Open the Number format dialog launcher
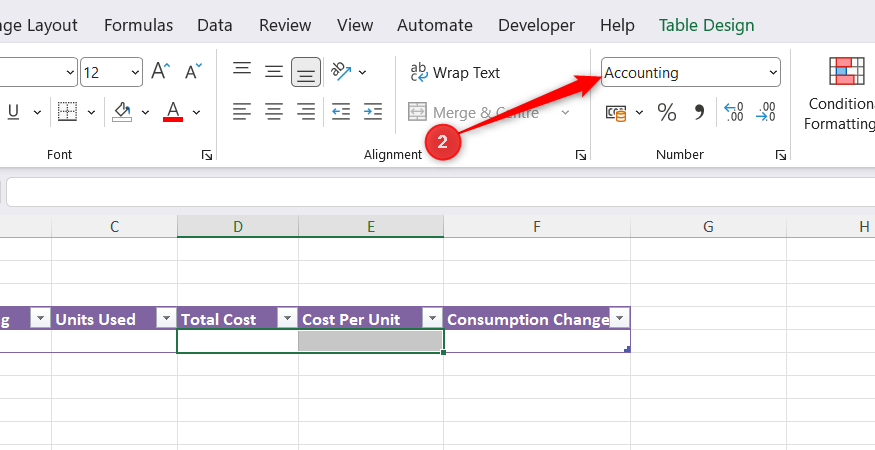Image resolution: width=875 pixels, height=450 pixels. click(781, 155)
